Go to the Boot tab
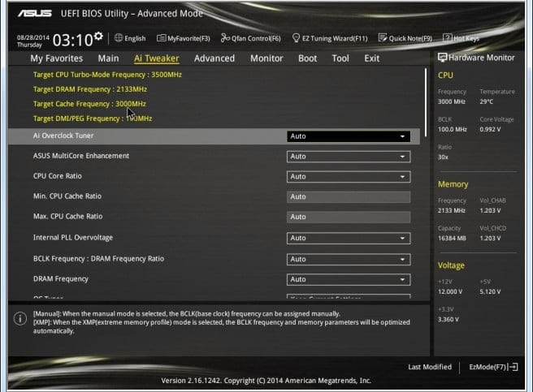The width and height of the screenshot is (533, 392). pyautogui.click(x=307, y=58)
